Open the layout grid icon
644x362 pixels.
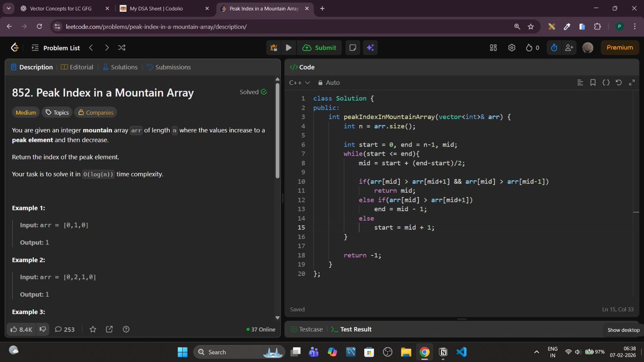(x=494, y=48)
